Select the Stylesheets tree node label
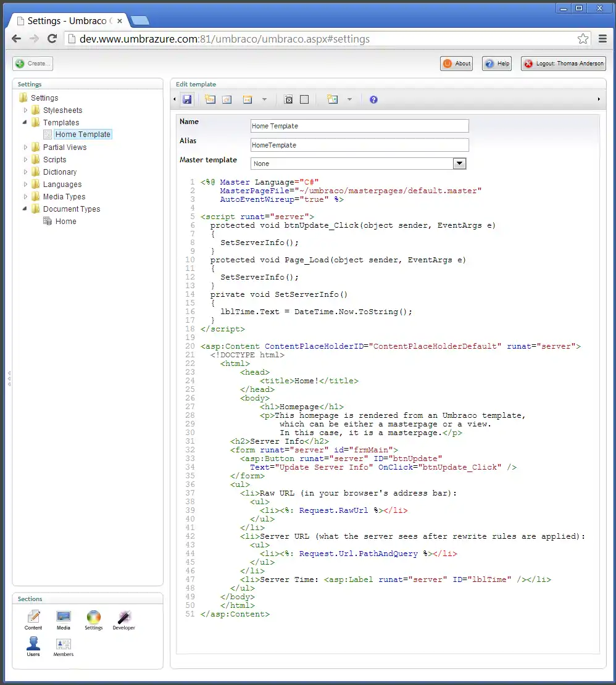The width and height of the screenshot is (616, 685). point(62,110)
